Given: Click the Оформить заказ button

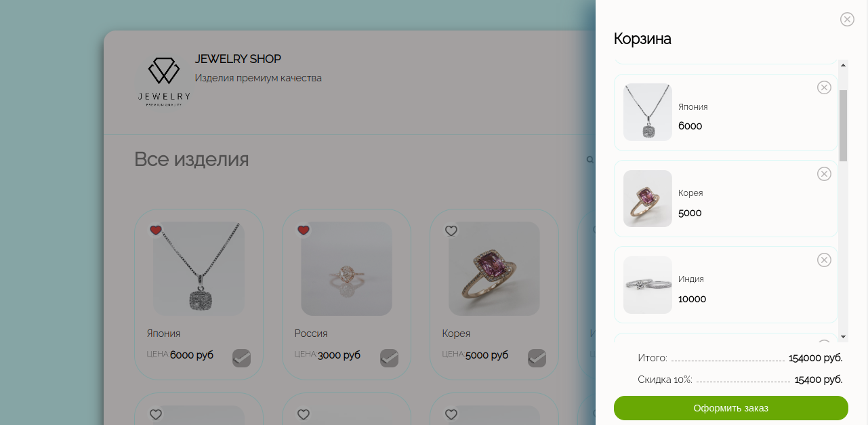Looking at the screenshot, I should [730, 408].
